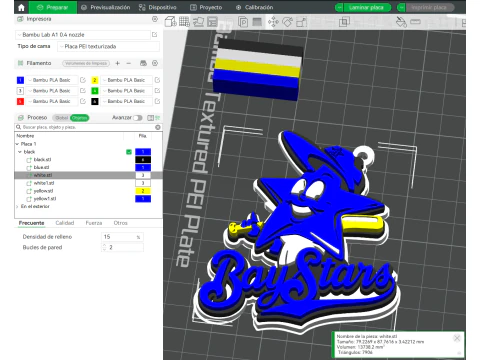The image size is (480, 360).
Task: Switch to the Calibración tab
Action: pyautogui.click(x=255, y=7)
